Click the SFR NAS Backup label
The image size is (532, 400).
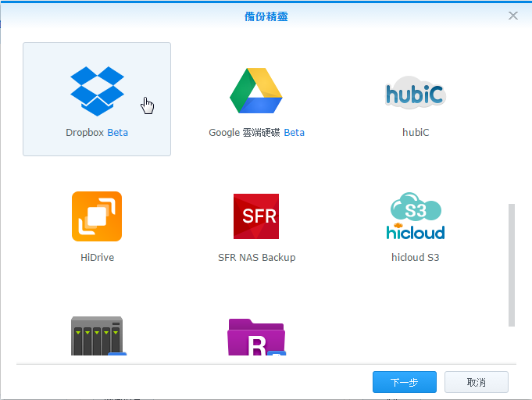click(256, 258)
